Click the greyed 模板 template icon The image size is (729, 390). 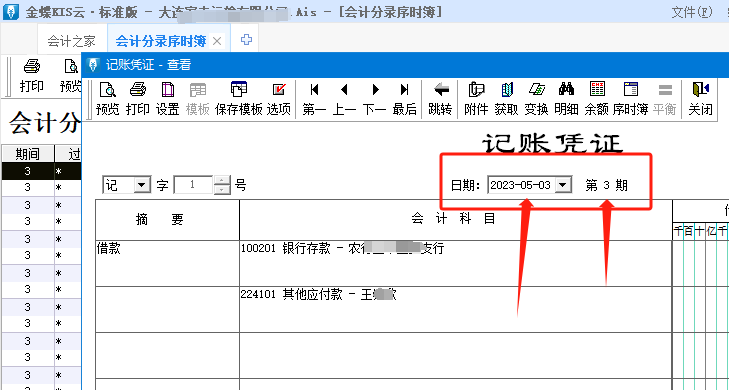pyautogui.click(x=198, y=99)
